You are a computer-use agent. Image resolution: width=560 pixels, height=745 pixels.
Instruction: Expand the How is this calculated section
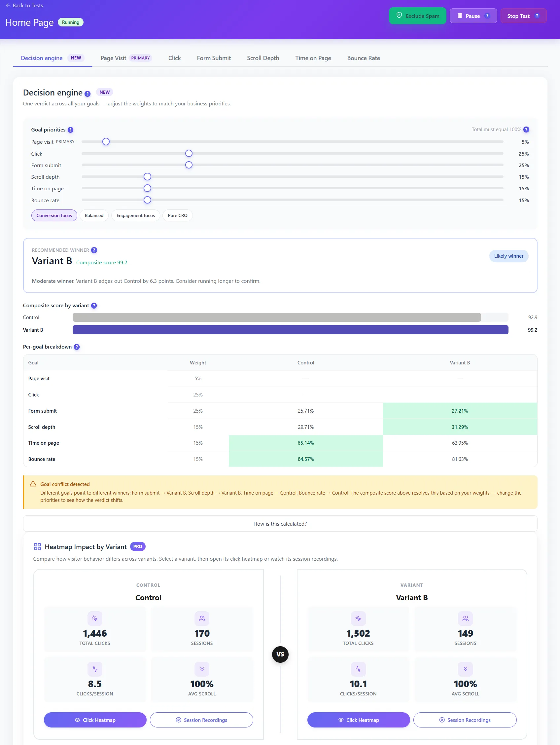click(280, 524)
